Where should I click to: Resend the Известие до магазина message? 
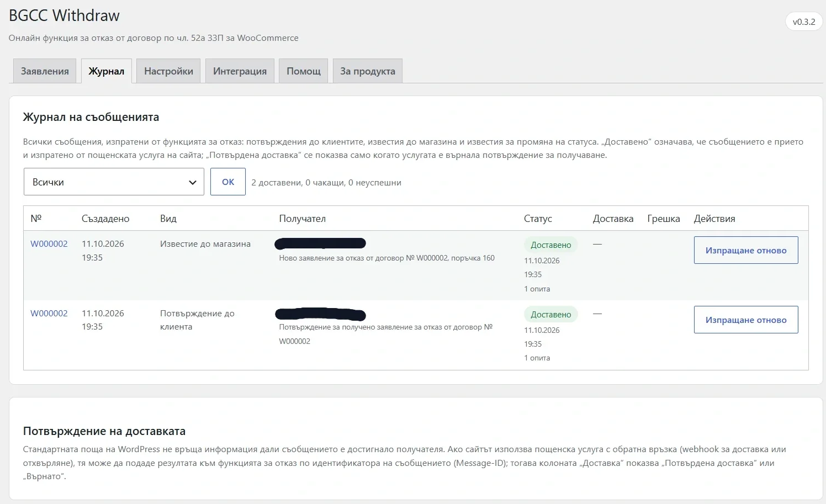pyautogui.click(x=746, y=250)
